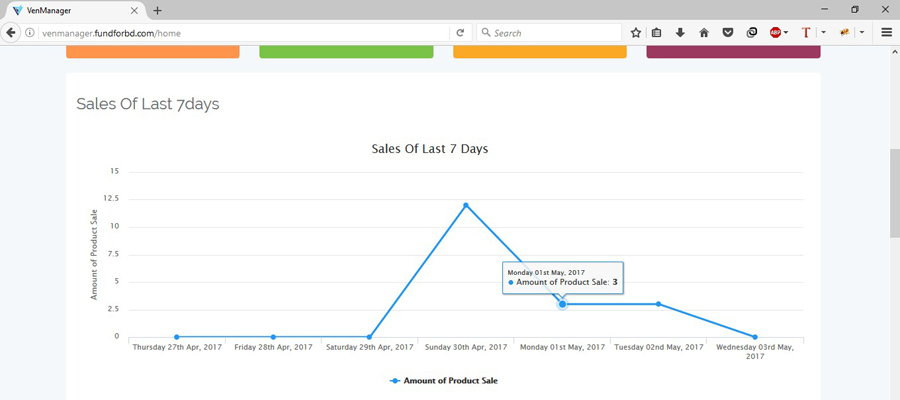
Task: Reload the page with the refresh icon
Action: click(x=460, y=32)
